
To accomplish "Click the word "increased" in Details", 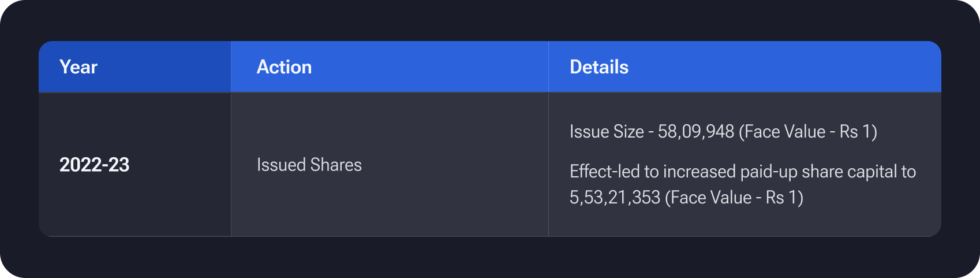I will (700, 172).
